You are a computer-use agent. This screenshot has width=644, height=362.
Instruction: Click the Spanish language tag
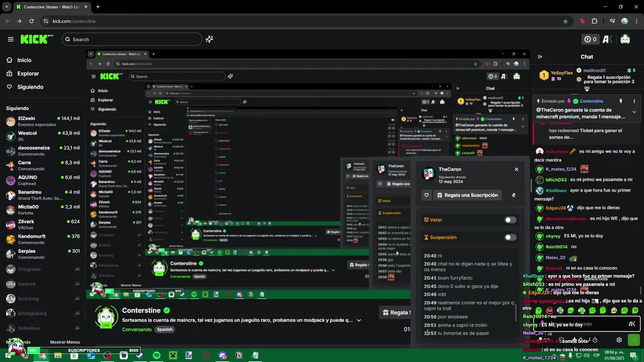click(165, 329)
